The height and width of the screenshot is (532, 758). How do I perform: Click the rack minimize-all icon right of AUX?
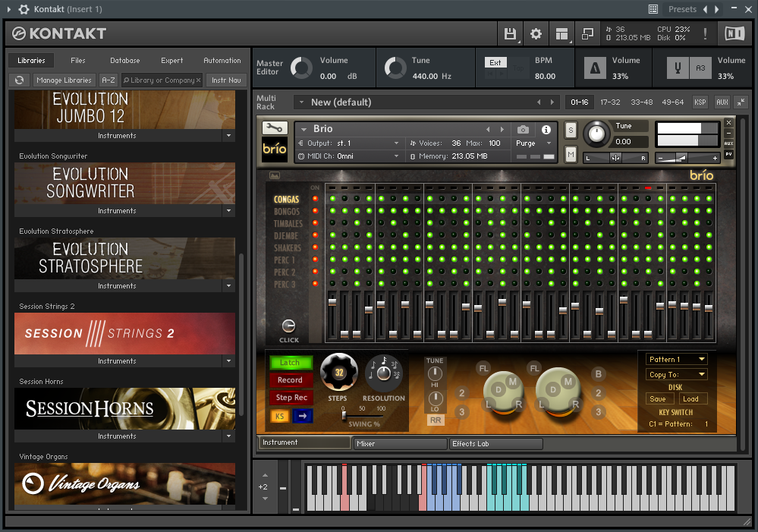741,102
